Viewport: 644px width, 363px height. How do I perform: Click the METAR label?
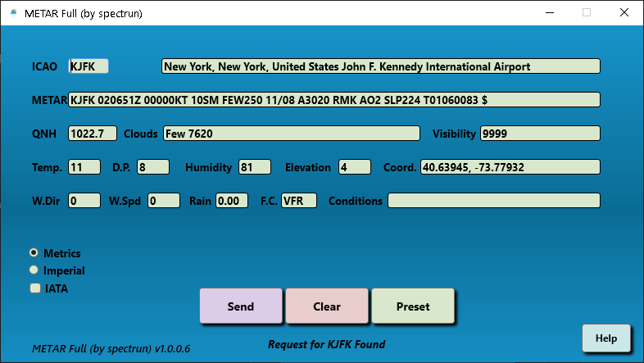click(49, 100)
